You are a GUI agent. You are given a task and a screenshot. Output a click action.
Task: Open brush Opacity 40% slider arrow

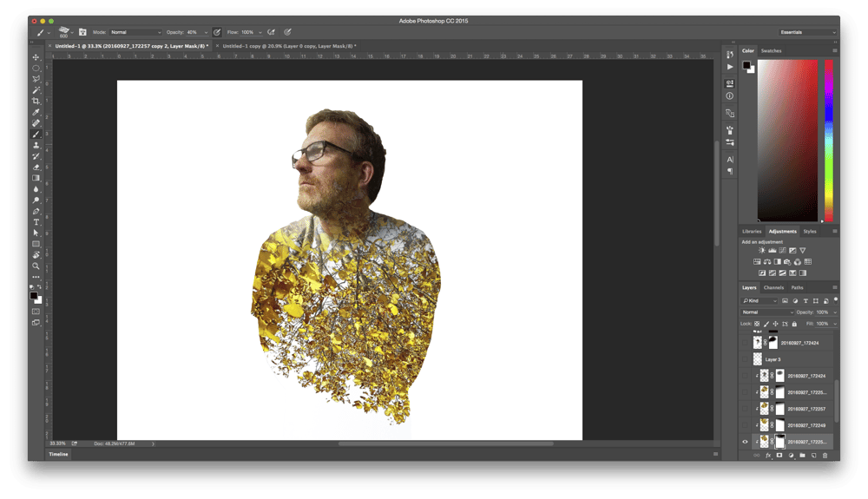(x=206, y=32)
